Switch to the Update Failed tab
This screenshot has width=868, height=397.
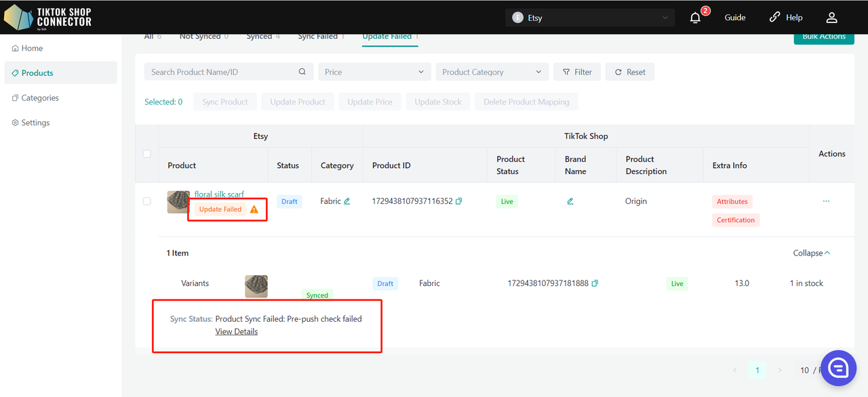[x=391, y=37]
